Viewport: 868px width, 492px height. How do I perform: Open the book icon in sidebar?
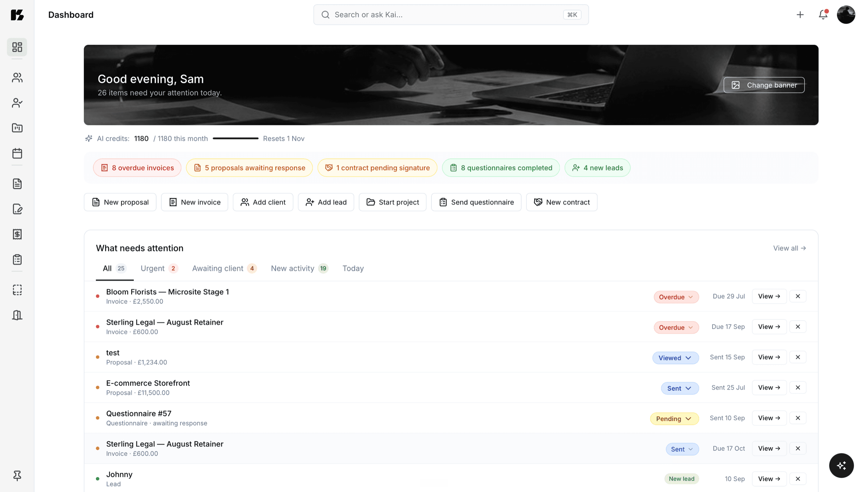pos(17,315)
